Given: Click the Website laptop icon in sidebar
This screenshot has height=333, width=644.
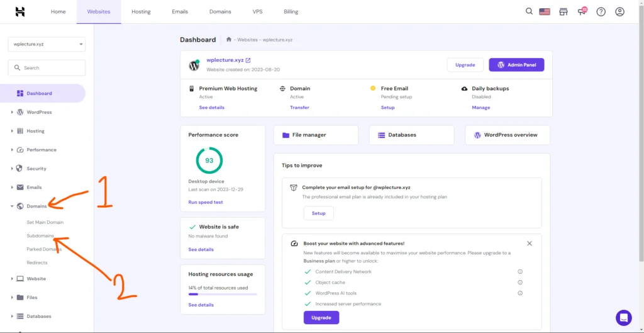Looking at the screenshot, I should (x=19, y=279).
